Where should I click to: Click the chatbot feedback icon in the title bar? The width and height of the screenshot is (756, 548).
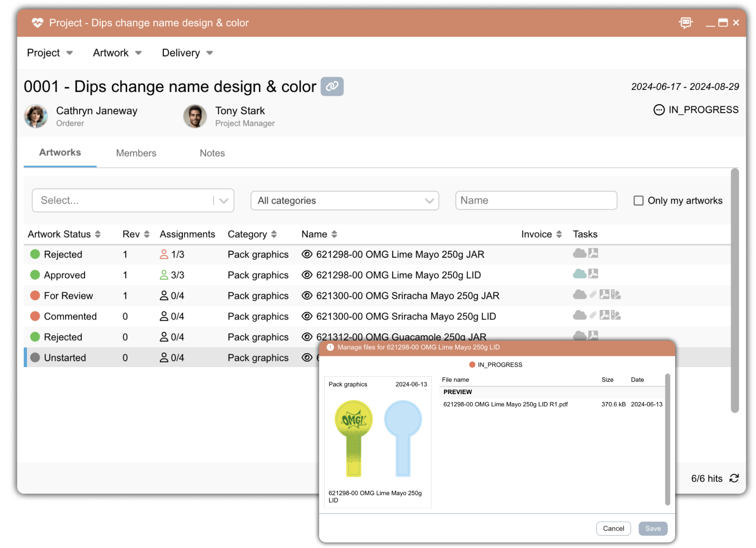[x=686, y=23]
